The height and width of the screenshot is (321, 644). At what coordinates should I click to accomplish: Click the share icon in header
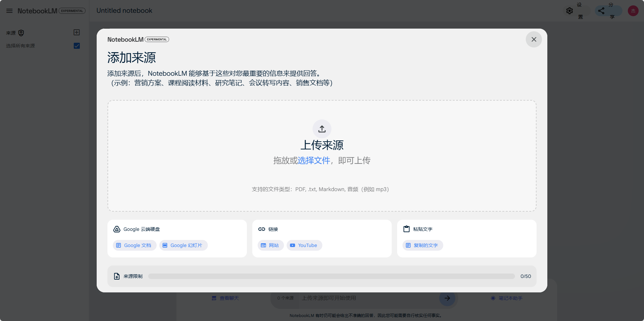(601, 11)
